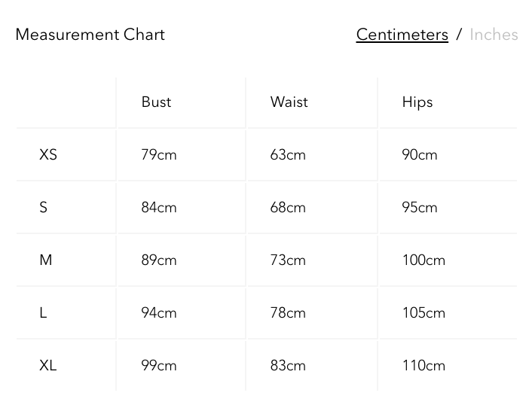Switch units to Inches

pos(494,35)
